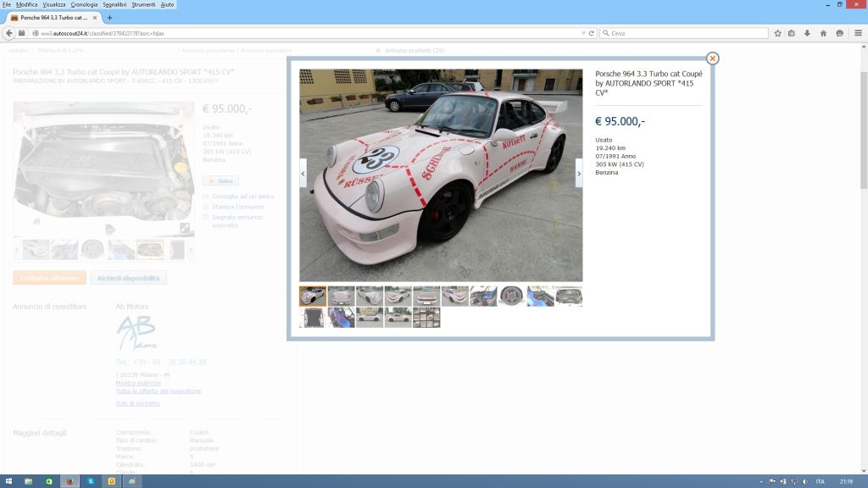Viewport: 868px width, 488px height.
Task: Select the empty front trunk thumbnail
Action: (x=313, y=318)
